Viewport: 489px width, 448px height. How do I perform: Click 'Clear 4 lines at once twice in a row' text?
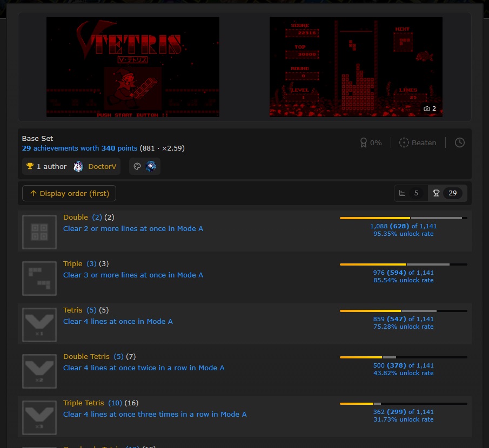[x=144, y=368]
